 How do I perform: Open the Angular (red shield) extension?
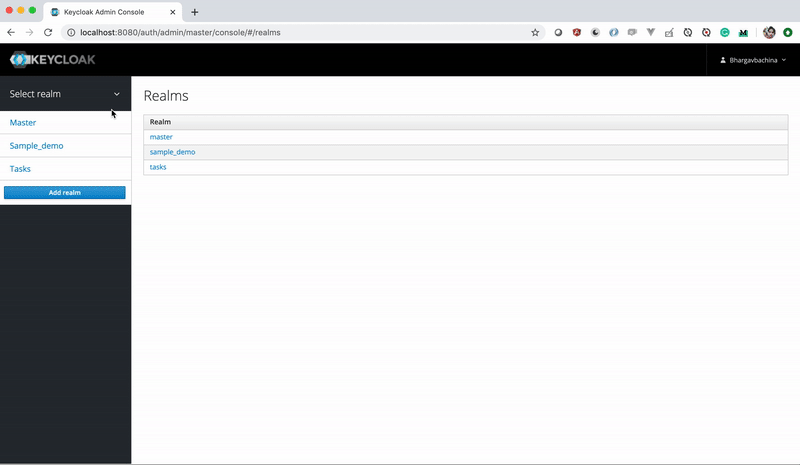coord(577,32)
